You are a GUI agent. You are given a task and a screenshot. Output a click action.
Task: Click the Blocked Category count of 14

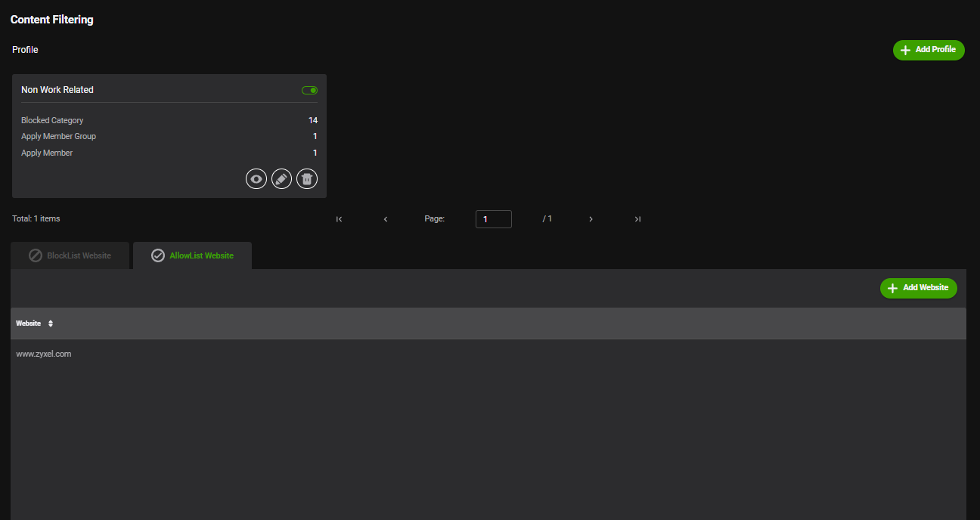click(x=313, y=120)
